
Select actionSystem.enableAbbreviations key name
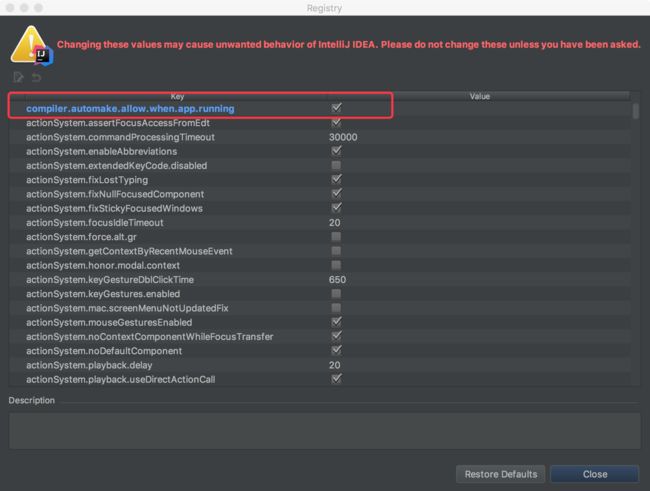[101, 151]
